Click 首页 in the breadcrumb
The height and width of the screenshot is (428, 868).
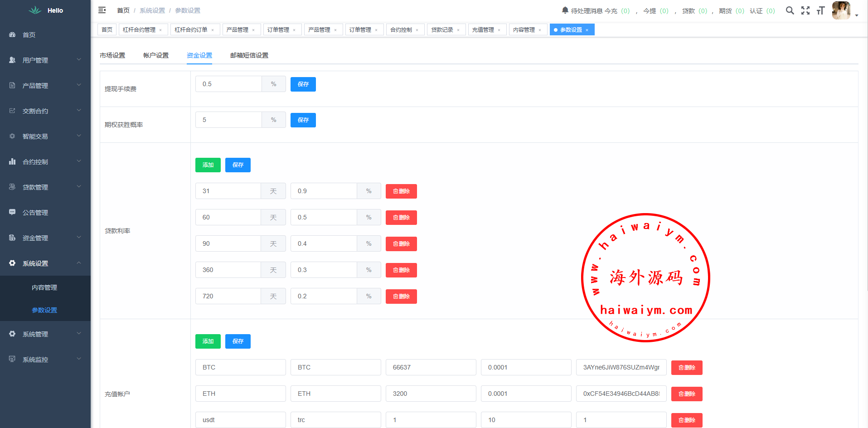pos(123,10)
